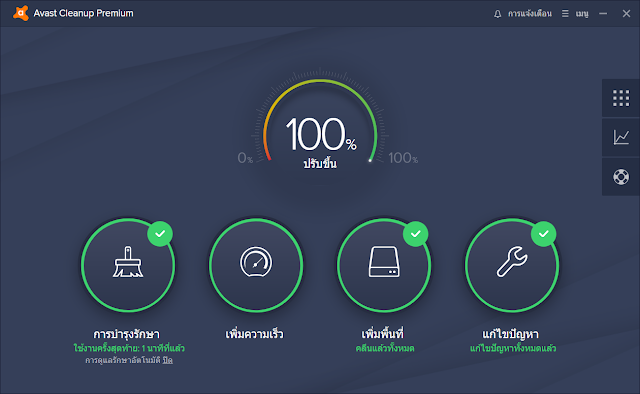Open all functions grid icon in sidebar
The image size is (640, 394).
point(621,98)
